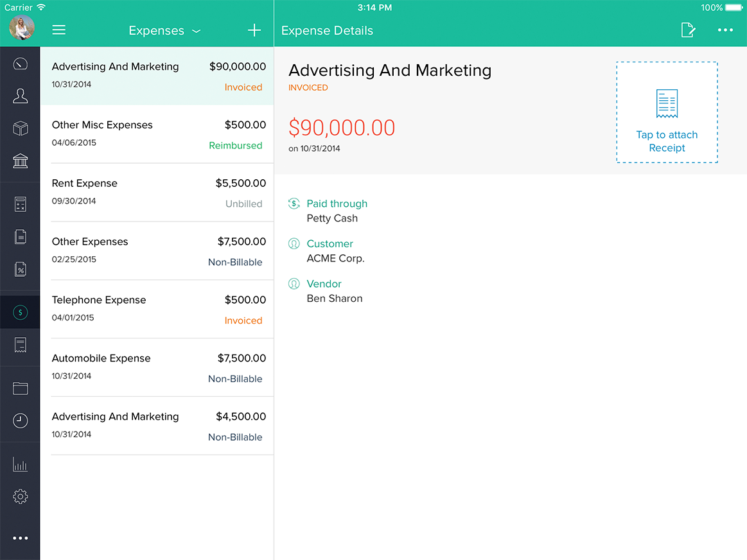Click the calculator icon in sidebar

(x=20, y=204)
